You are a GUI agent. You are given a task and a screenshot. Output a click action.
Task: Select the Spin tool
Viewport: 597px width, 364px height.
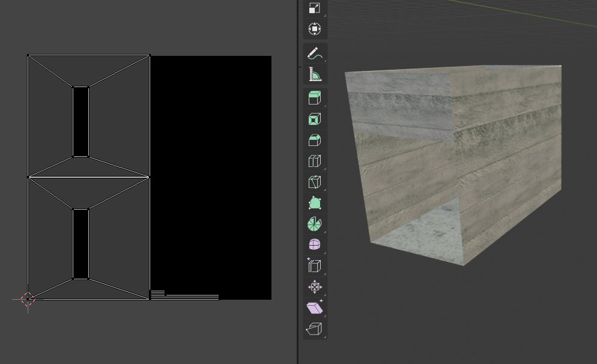click(x=315, y=224)
